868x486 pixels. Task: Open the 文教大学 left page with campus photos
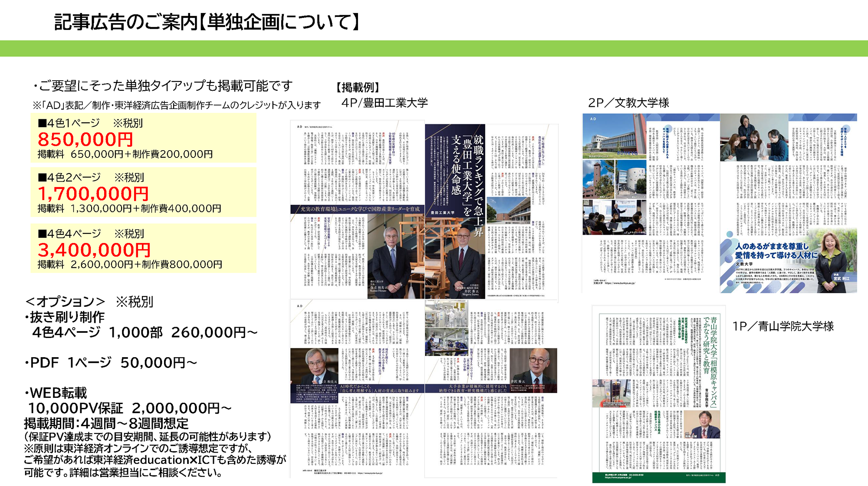click(651, 203)
